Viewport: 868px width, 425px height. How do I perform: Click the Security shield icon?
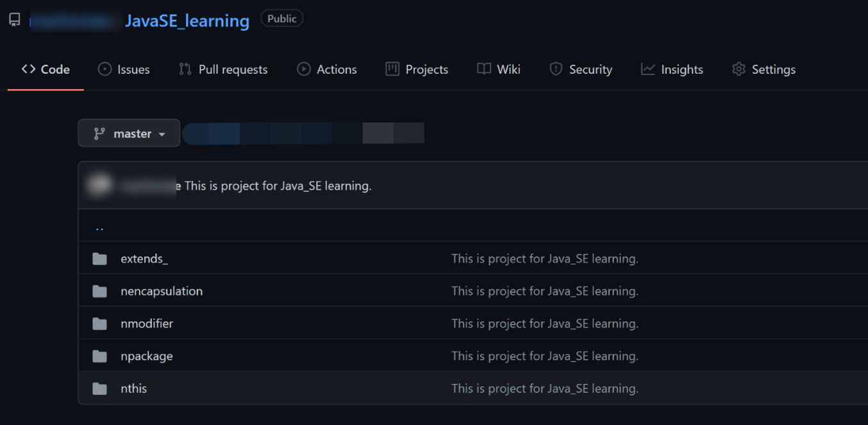[x=556, y=69]
